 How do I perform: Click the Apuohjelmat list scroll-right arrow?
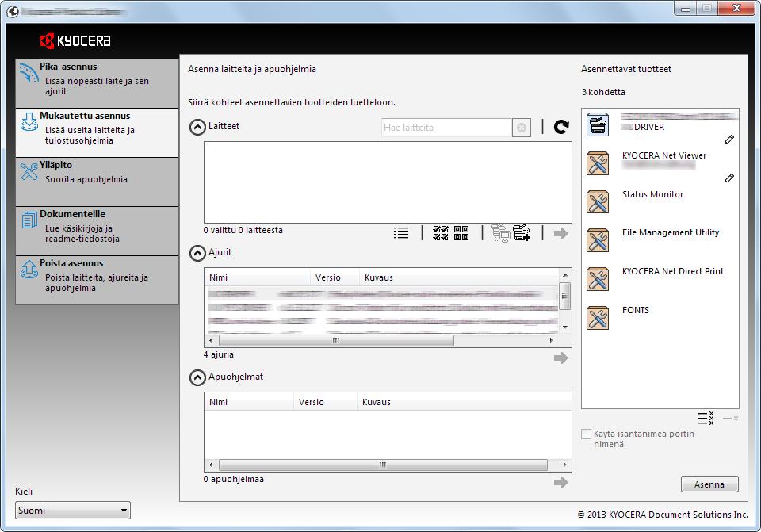pyautogui.click(x=564, y=465)
